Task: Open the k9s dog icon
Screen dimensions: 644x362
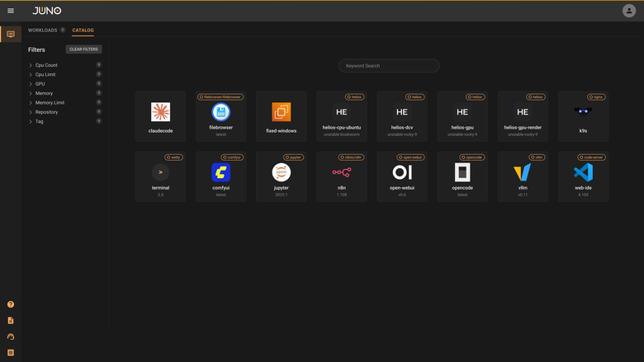Action: (x=583, y=111)
